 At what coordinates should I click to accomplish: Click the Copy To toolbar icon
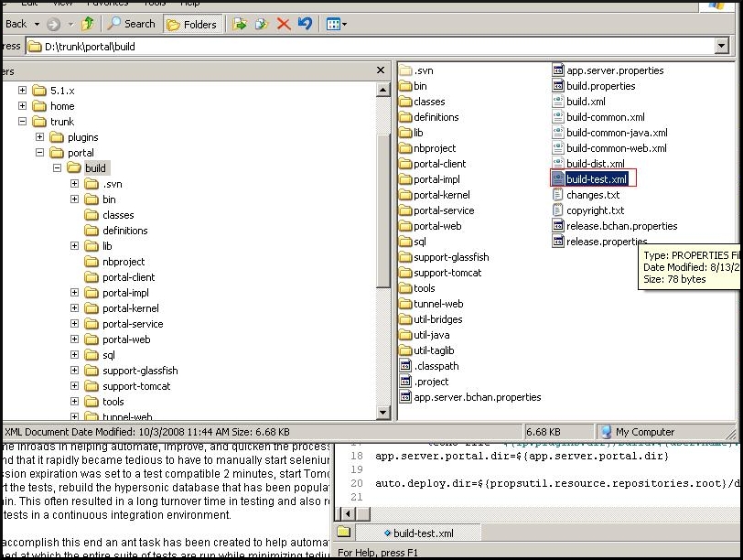261,24
